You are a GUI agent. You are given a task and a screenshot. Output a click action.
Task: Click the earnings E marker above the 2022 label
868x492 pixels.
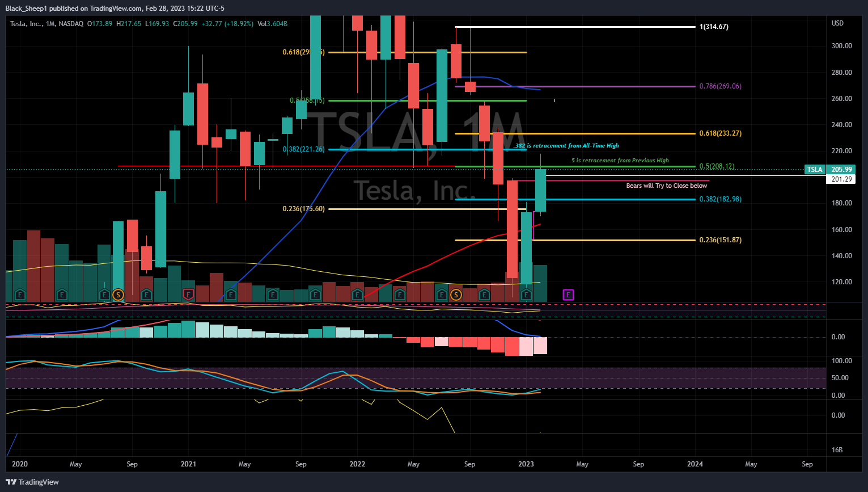point(357,295)
